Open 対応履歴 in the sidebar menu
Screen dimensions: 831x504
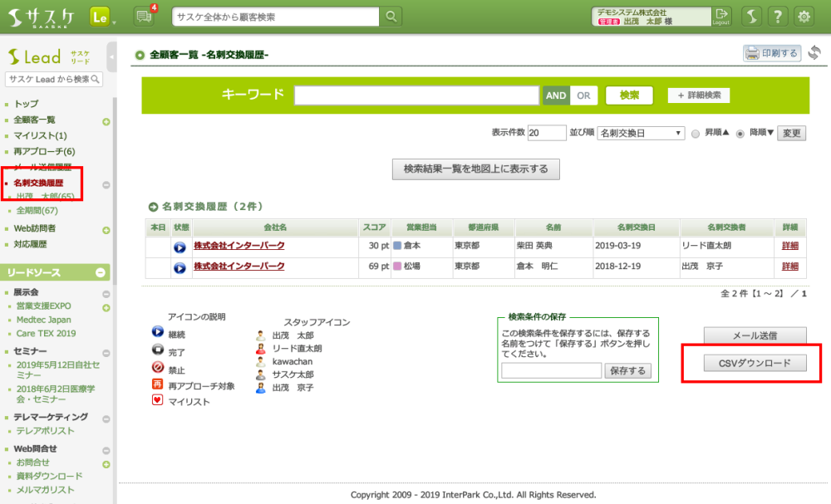[31, 244]
